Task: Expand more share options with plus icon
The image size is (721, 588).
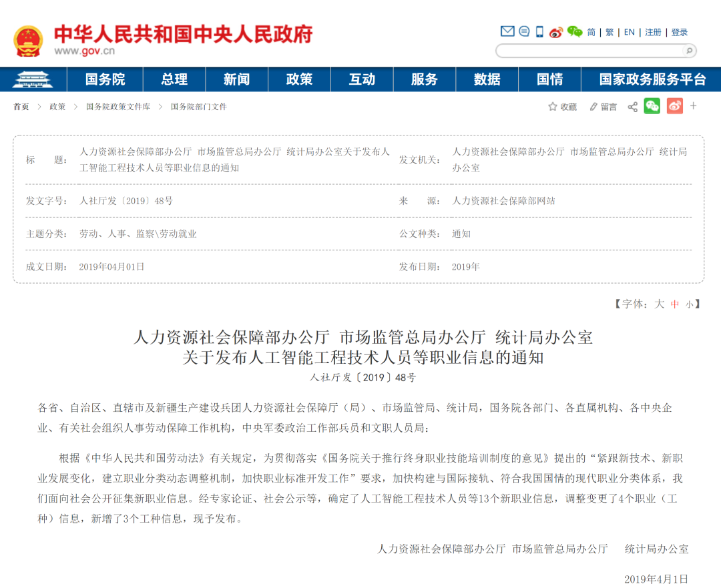Action: click(x=694, y=106)
